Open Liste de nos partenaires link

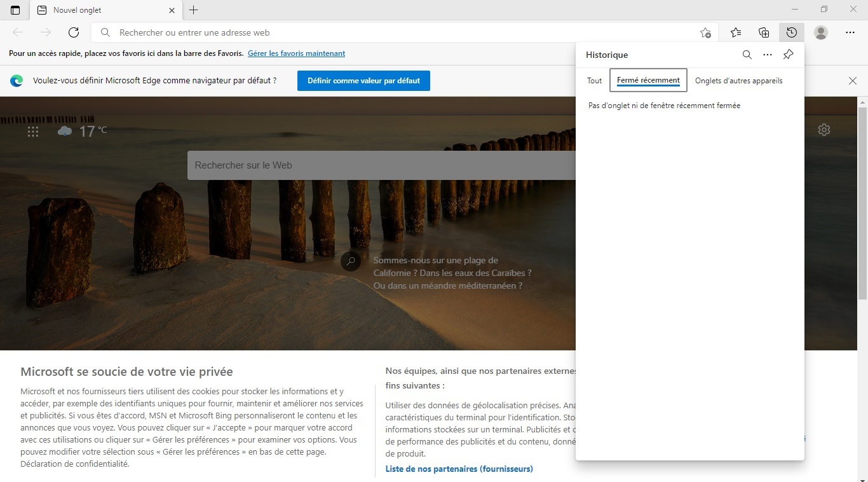(x=459, y=469)
